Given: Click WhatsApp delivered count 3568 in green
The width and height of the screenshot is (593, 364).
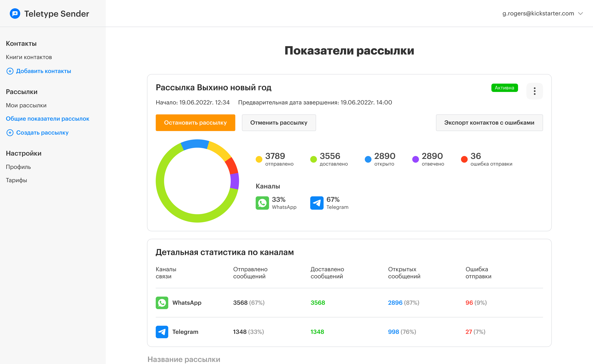Looking at the screenshot, I should point(318,303).
